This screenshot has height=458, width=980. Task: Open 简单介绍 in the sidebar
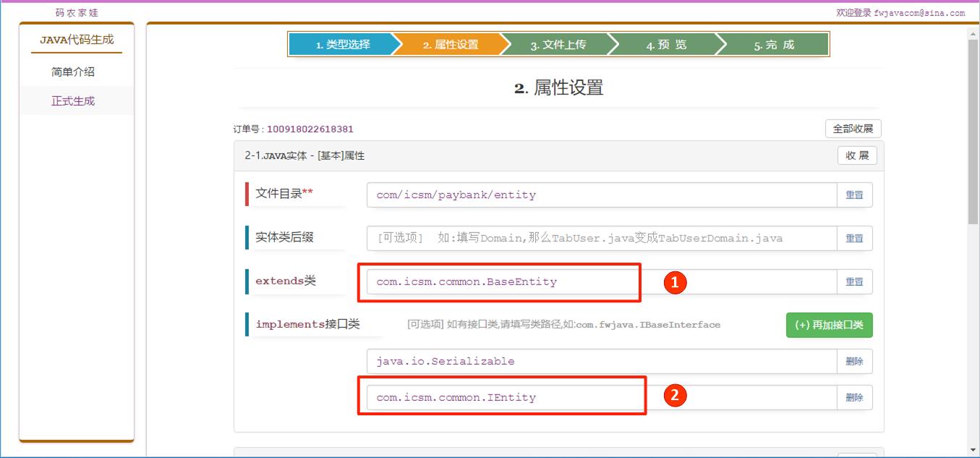click(x=73, y=72)
